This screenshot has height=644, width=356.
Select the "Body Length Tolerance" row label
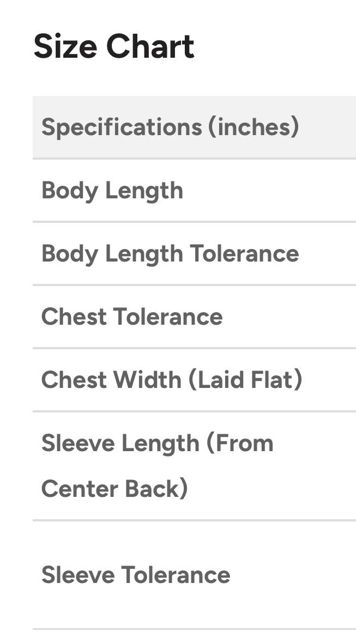(170, 254)
